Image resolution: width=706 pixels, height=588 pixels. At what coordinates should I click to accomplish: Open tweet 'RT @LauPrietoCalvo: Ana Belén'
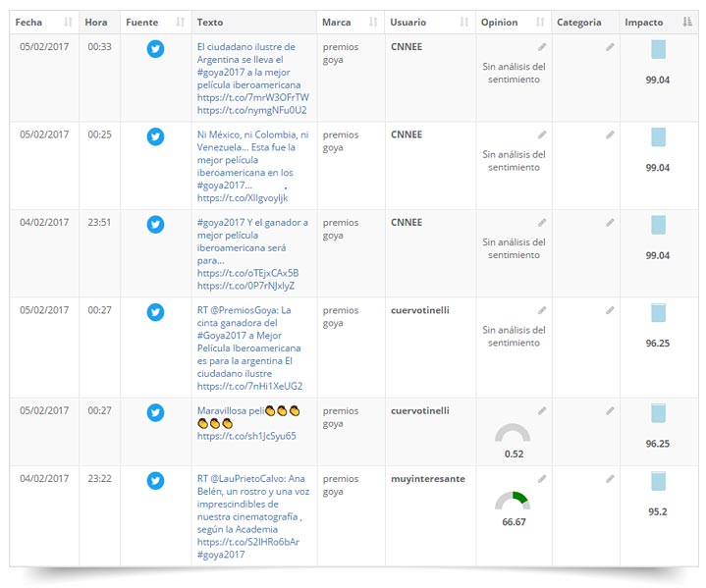pyautogui.click(x=253, y=516)
